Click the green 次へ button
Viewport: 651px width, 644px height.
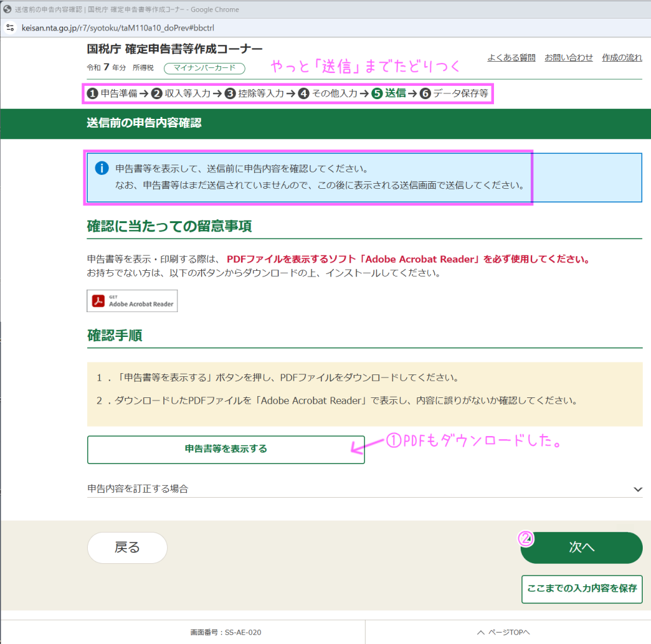581,548
